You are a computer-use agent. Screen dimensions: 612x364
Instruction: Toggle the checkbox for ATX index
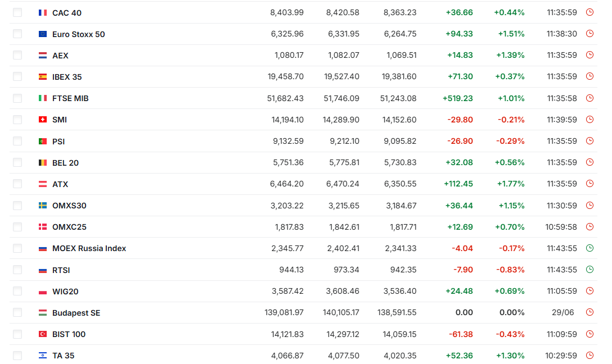(x=17, y=184)
